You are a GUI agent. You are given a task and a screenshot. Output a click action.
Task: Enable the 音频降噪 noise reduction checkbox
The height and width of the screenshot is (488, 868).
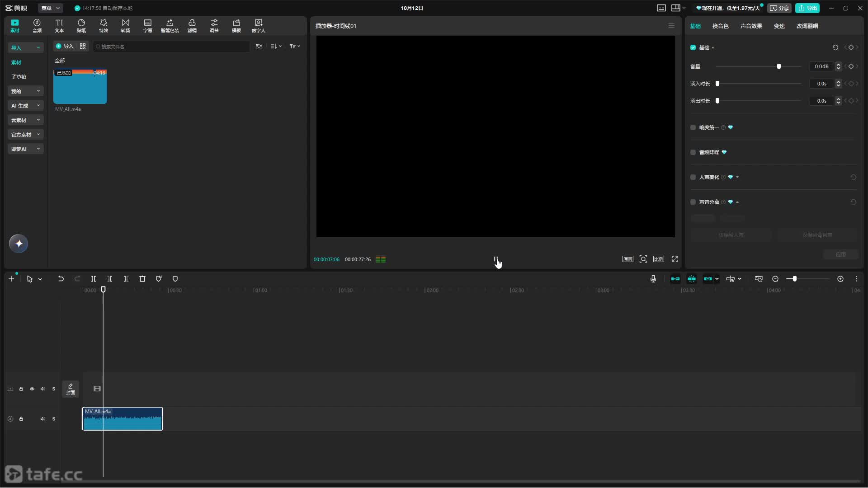click(693, 152)
